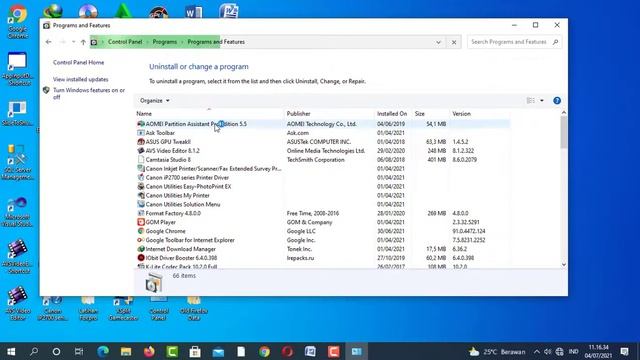Select the Internet Download Manager icon

coord(141,249)
